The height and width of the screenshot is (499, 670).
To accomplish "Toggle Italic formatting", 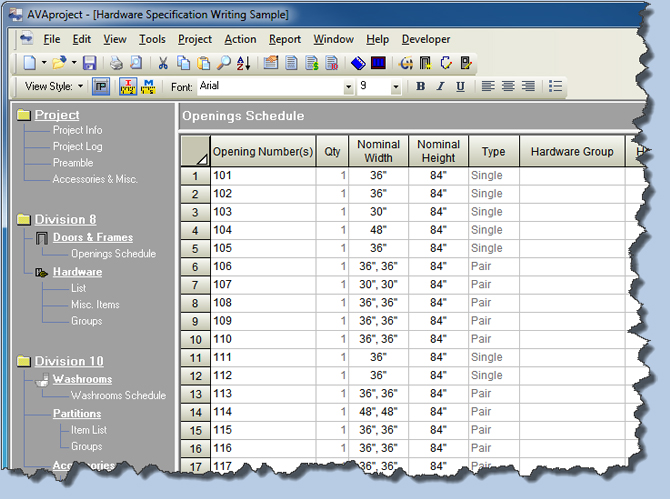I will click(x=440, y=87).
